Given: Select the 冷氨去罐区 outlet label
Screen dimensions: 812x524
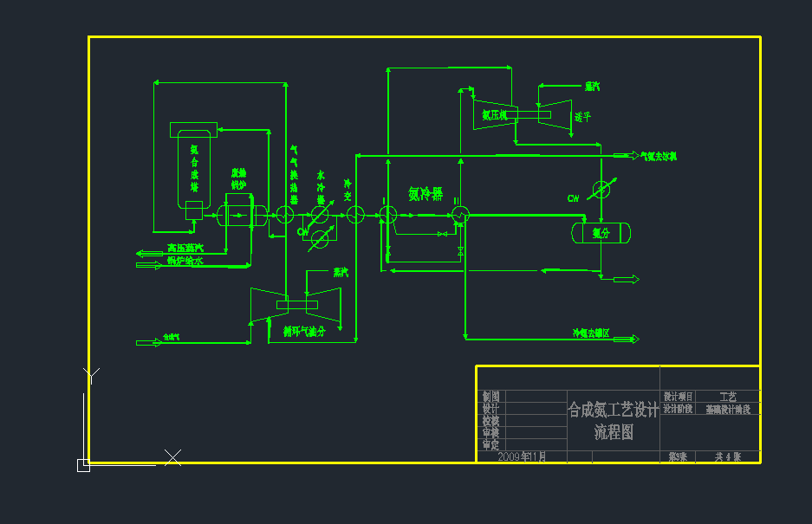Looking at the screenshot, I should tap(591, 333).
